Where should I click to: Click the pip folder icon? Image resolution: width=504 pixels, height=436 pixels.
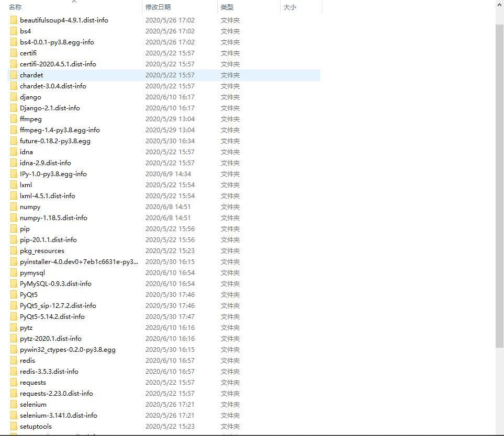click(x=14, y=229)
